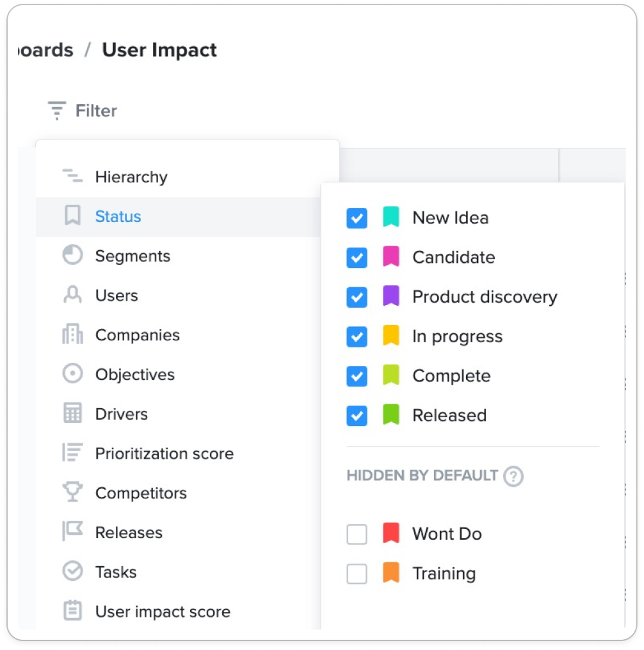
Task: Select the Status filter menu item
Action: (179, 216)
